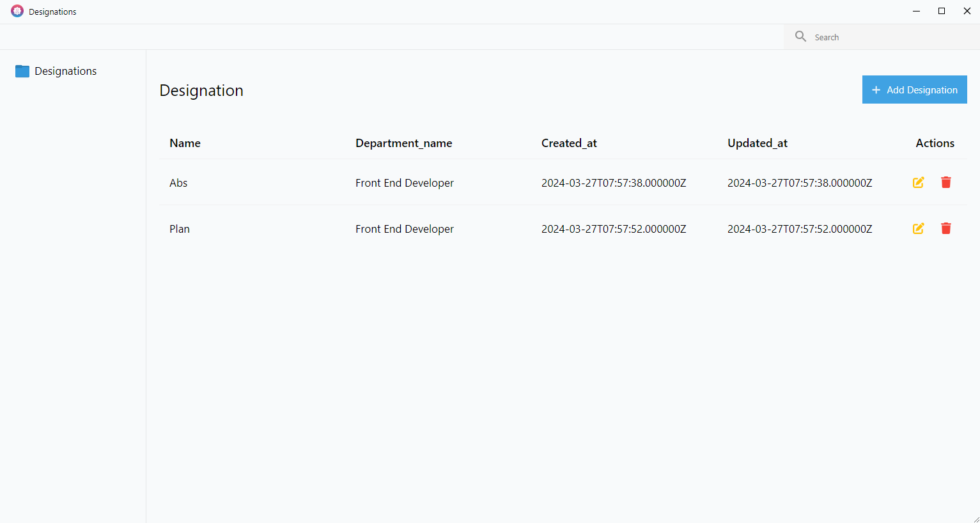Click the app logo in title bar
Screen dimensions: 980x523
pos(17,11)
